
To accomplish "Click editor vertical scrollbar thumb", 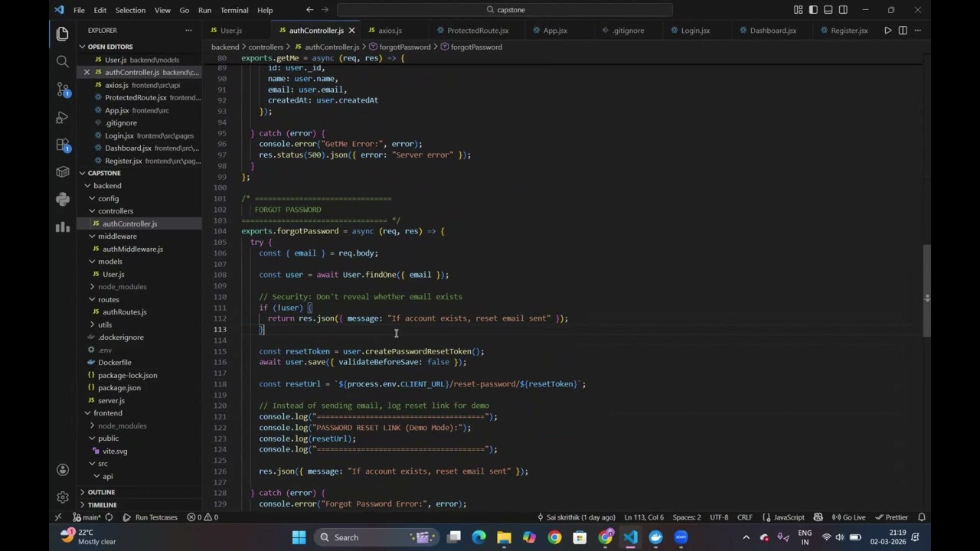I will click(926, 291).
